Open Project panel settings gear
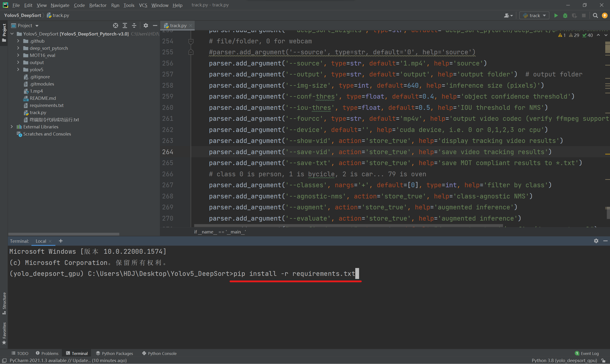 tap(146, 25)
